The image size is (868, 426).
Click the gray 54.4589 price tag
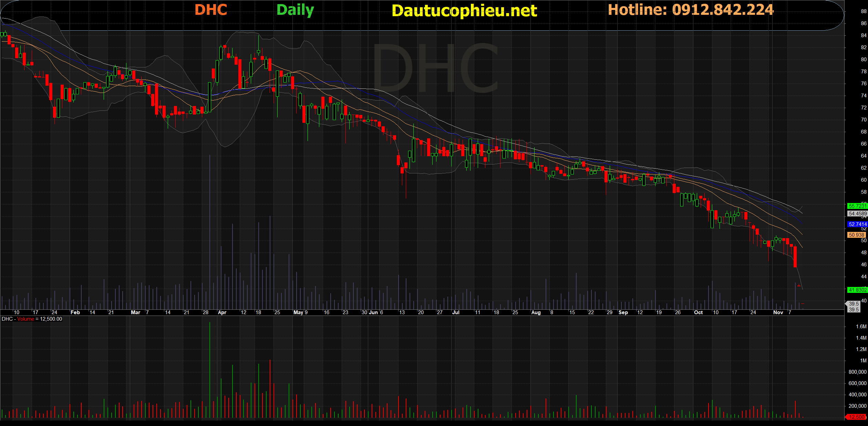(857, 214)
